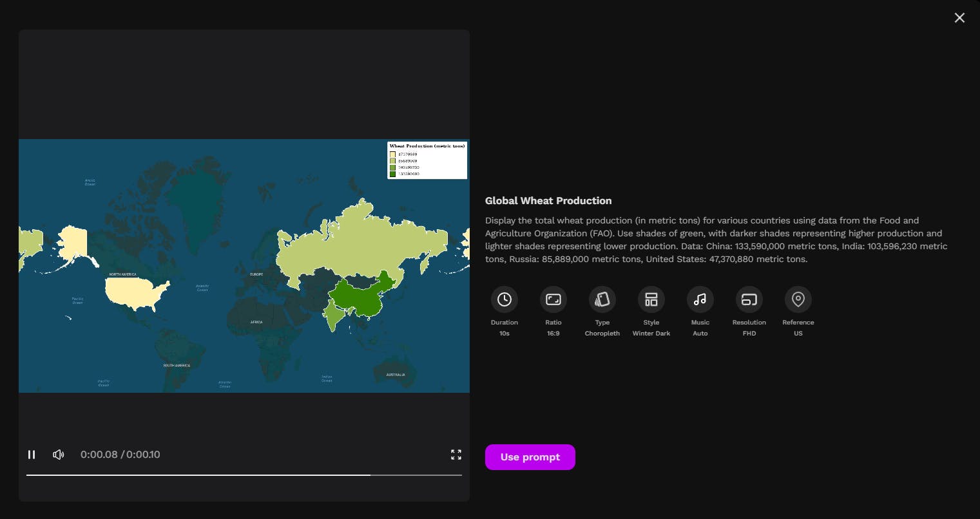Image resolution: width=980 pixels, height=519 pixels.
Task: Click the Wheat Production map legend
Action: click(x=427, y=160)
